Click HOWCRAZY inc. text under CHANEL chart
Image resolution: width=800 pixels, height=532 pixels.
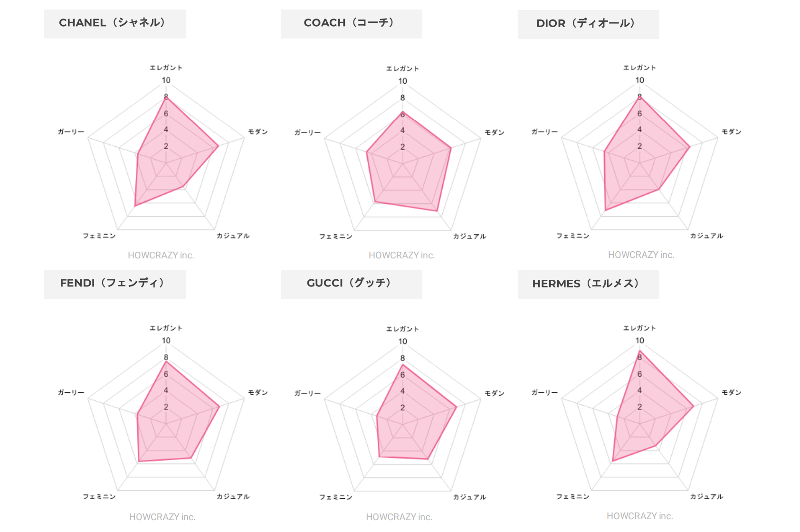(161, 256)
